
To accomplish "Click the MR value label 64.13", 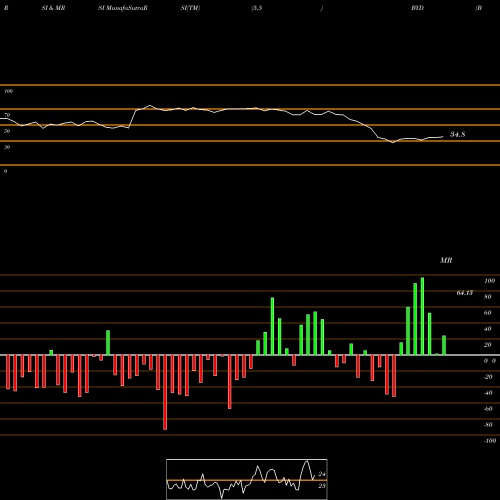I will click(465, 293).
